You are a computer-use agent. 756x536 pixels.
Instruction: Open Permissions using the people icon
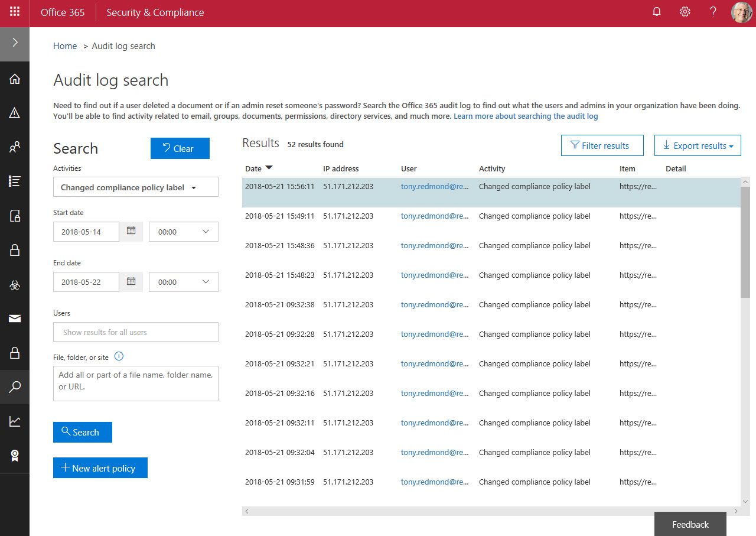coord(15,147)
